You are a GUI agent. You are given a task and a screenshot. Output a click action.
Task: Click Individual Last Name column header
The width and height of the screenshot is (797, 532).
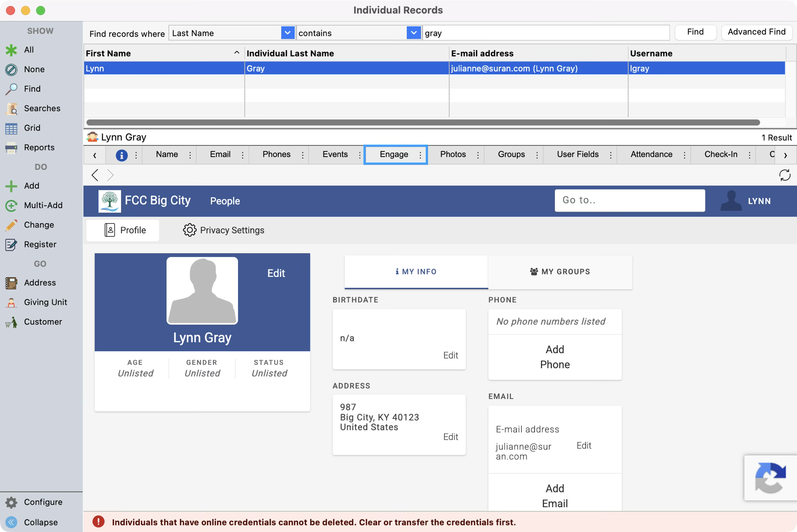click(x=346, y=53)
